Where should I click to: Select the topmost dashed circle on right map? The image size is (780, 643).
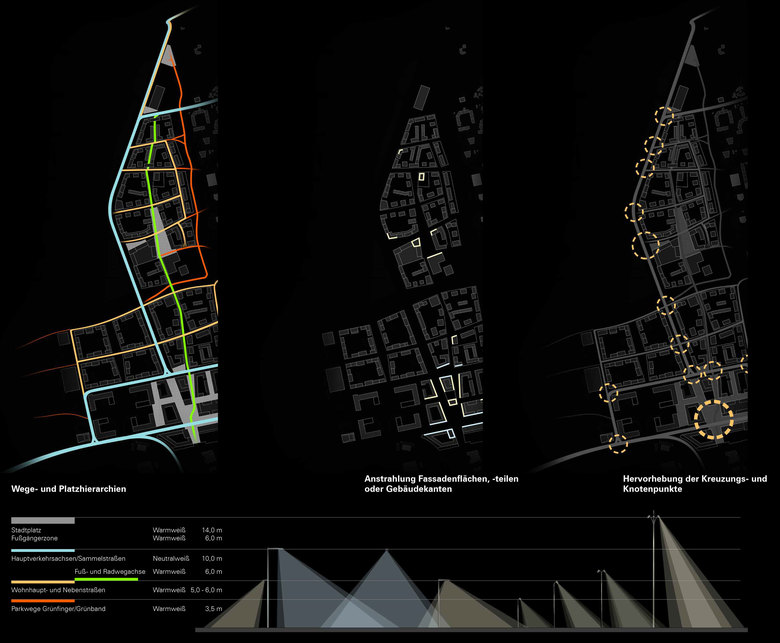[665, 118]
